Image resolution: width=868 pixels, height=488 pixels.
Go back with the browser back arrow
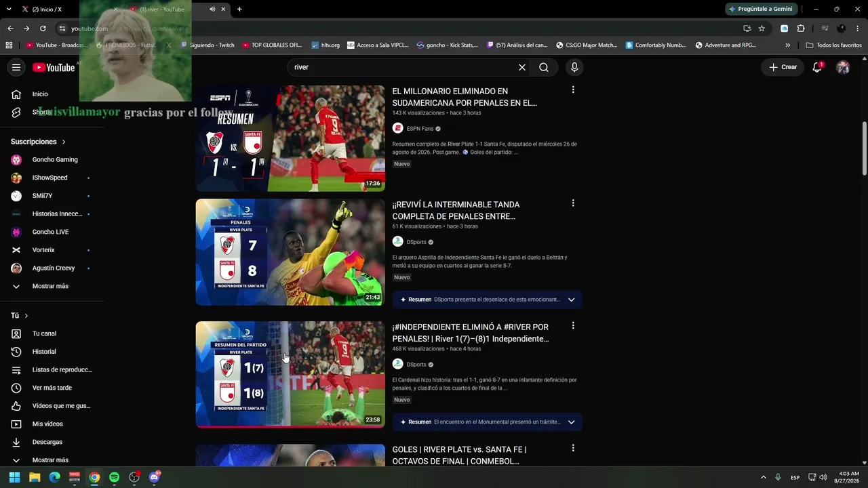(x=10, y=28)
